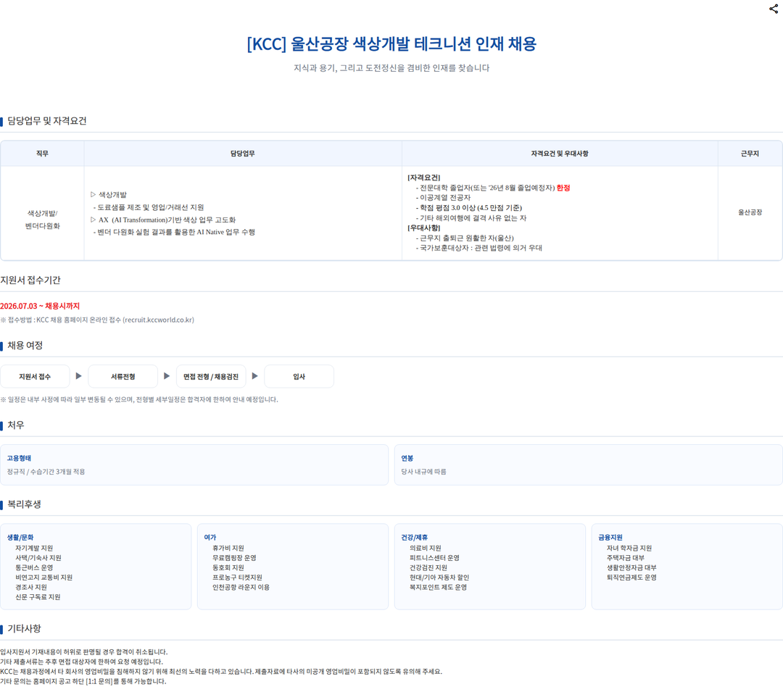Click the '건강/제휴' benefits card title
The width and height of the screenshot is (783, 700).
pyautogui.click(x=415, y=538)
